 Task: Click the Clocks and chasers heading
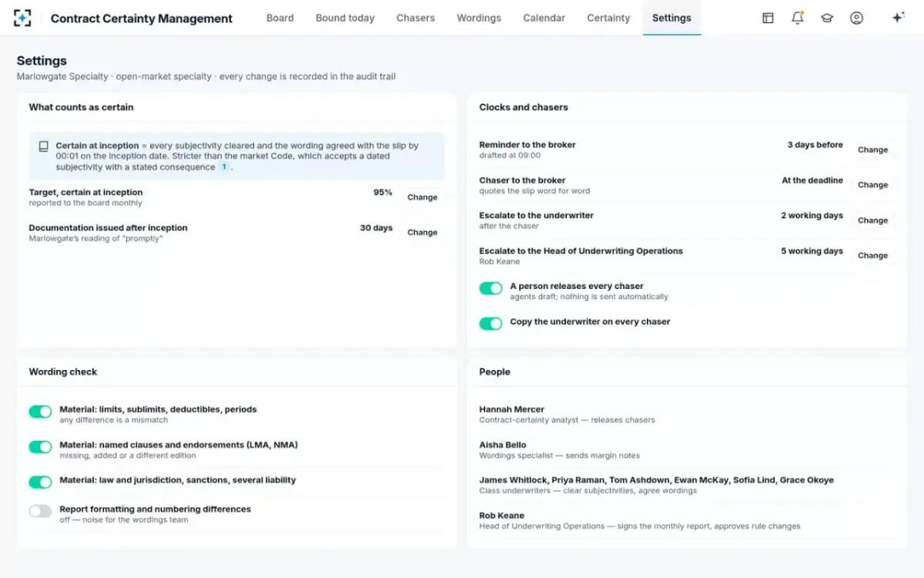524,107
